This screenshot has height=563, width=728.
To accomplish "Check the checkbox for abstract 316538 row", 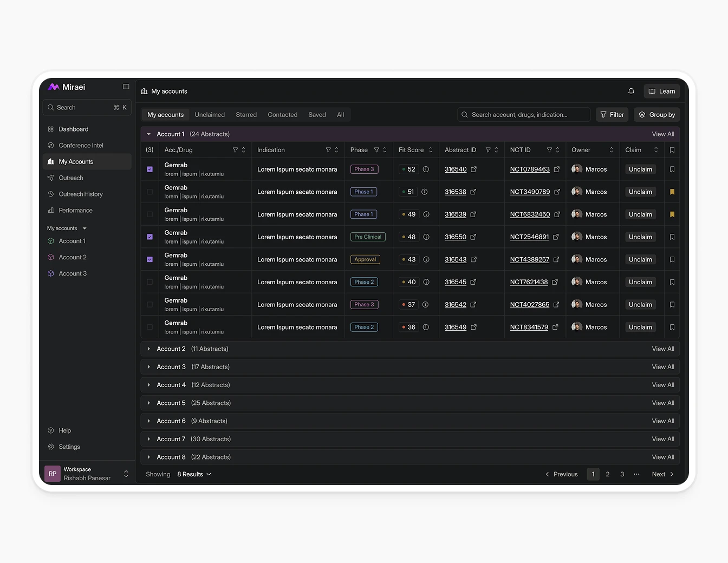I will 150,192.
